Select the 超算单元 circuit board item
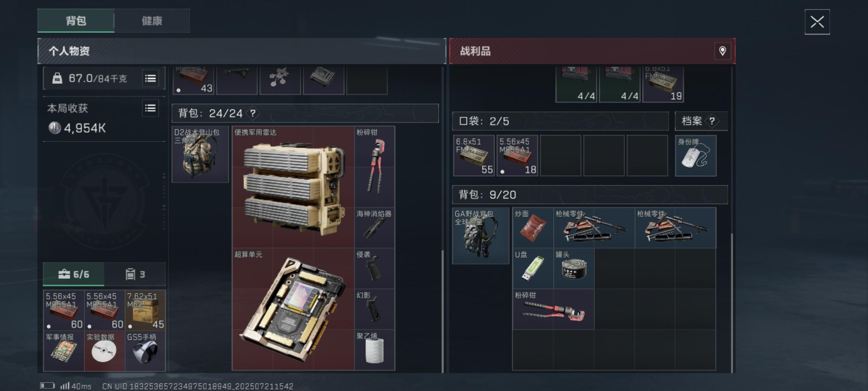 [293, 309]
